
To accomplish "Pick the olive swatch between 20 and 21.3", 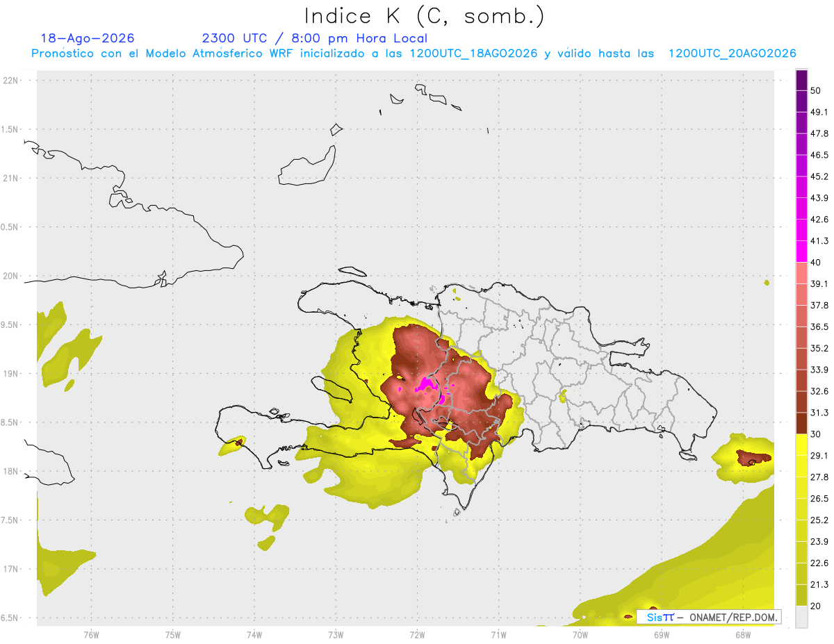I will coord(801,595).
